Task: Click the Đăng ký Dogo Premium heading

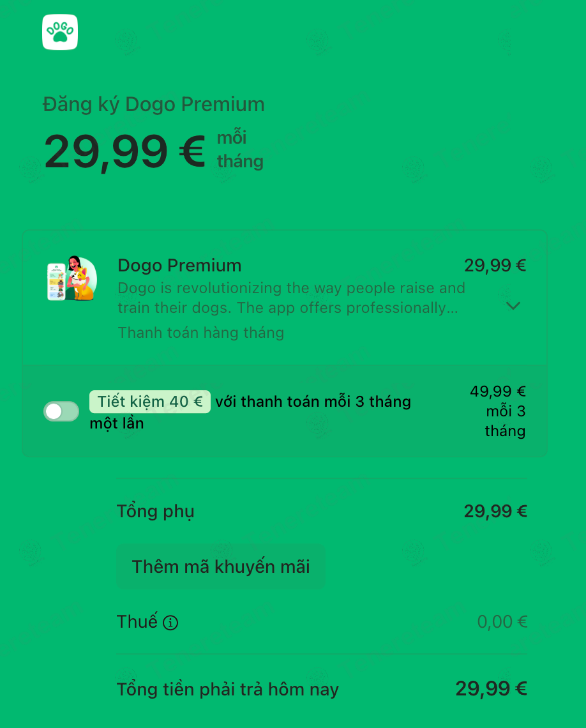Action: click(x=153, y=104)
